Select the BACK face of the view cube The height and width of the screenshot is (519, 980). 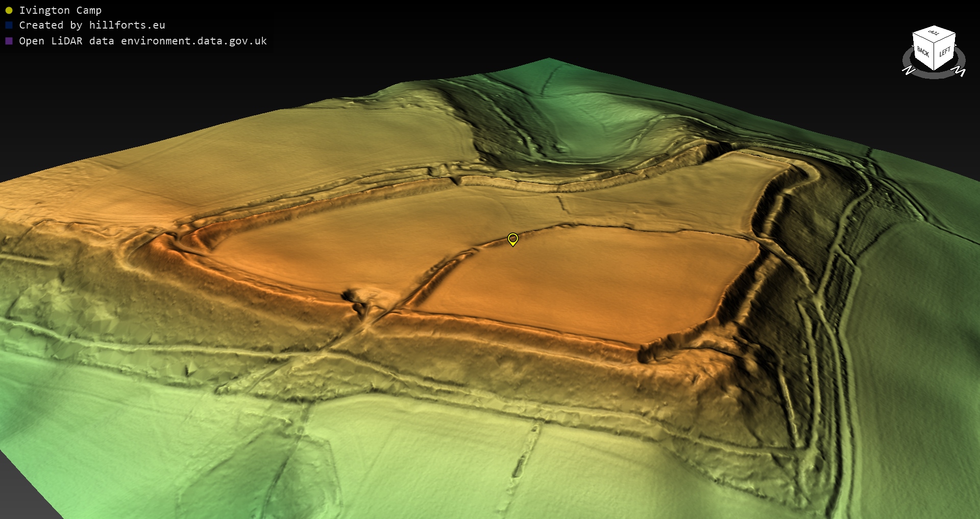click(x=923, y=52)
